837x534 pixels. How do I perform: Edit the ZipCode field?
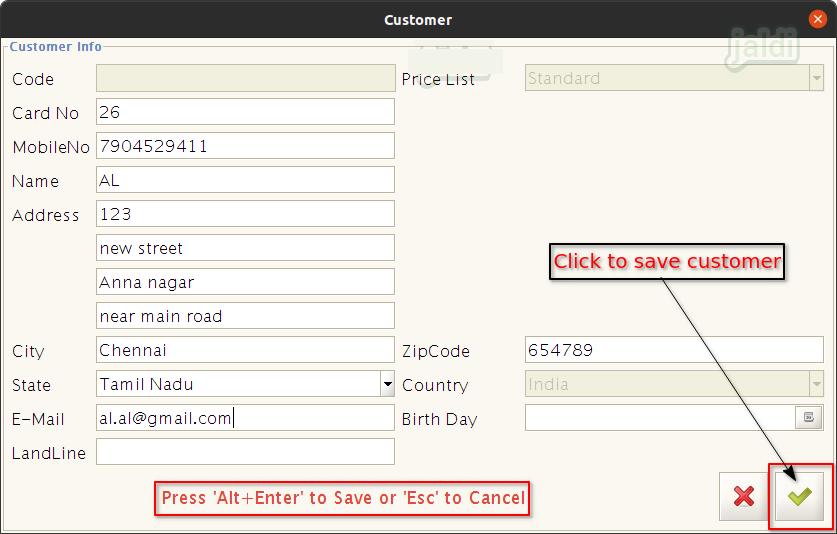(x=674, y=350)
